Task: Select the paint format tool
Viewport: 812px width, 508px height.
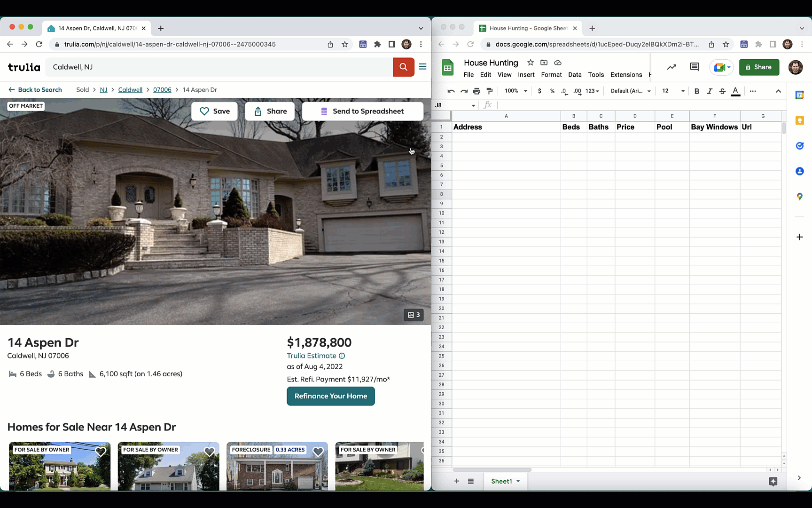Action: pos(490,91)
